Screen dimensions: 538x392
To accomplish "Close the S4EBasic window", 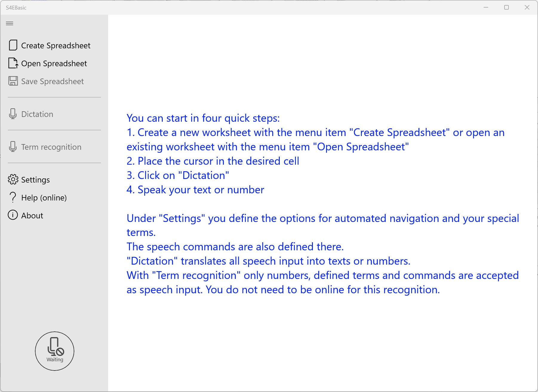I will (527, 7).
